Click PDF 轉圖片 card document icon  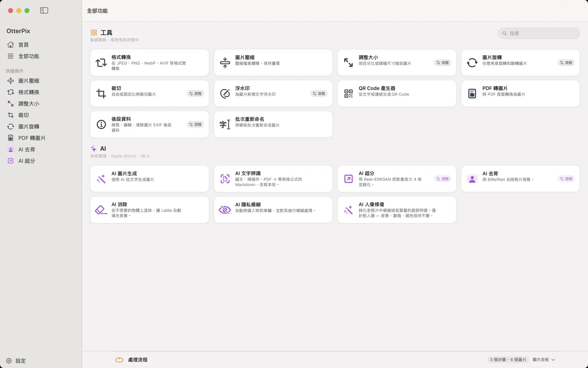point(472,93)
